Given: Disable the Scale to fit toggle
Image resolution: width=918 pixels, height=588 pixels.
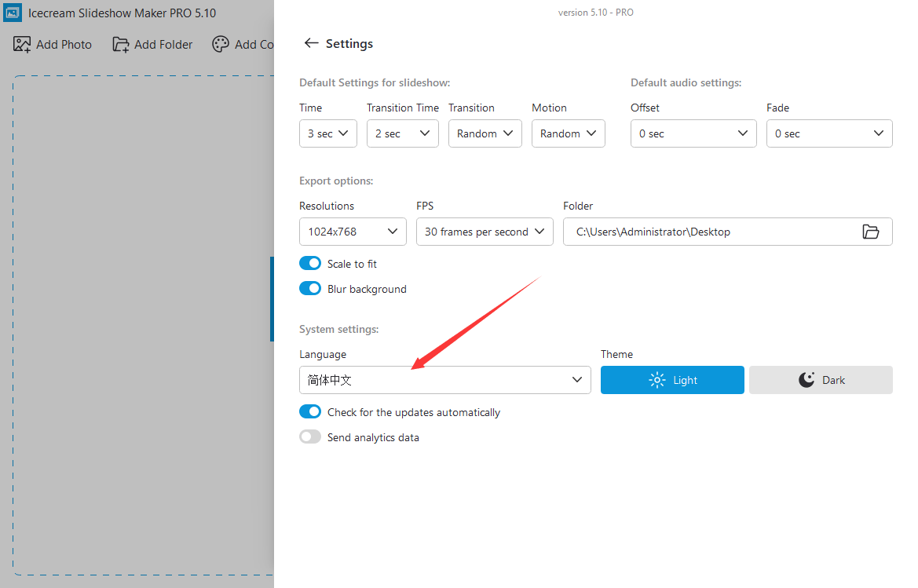Looking at the screenshot, I should (x=310, y=264).
